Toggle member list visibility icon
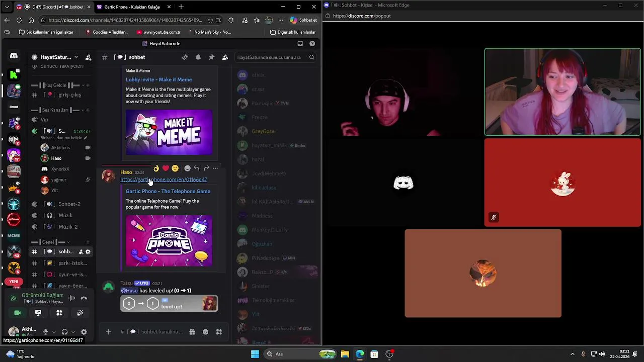Screen dimensions: 644x362 point(225,57)
